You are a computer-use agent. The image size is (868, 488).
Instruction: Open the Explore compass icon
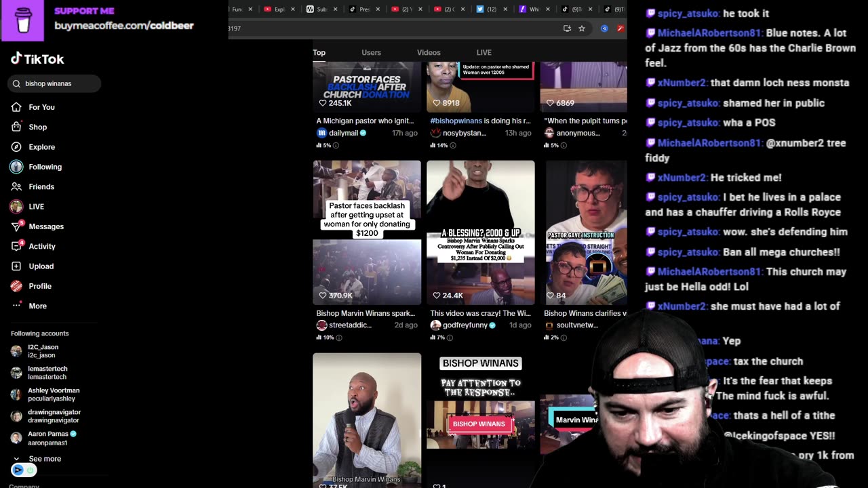pyautogui.click(x=16, y=146)
